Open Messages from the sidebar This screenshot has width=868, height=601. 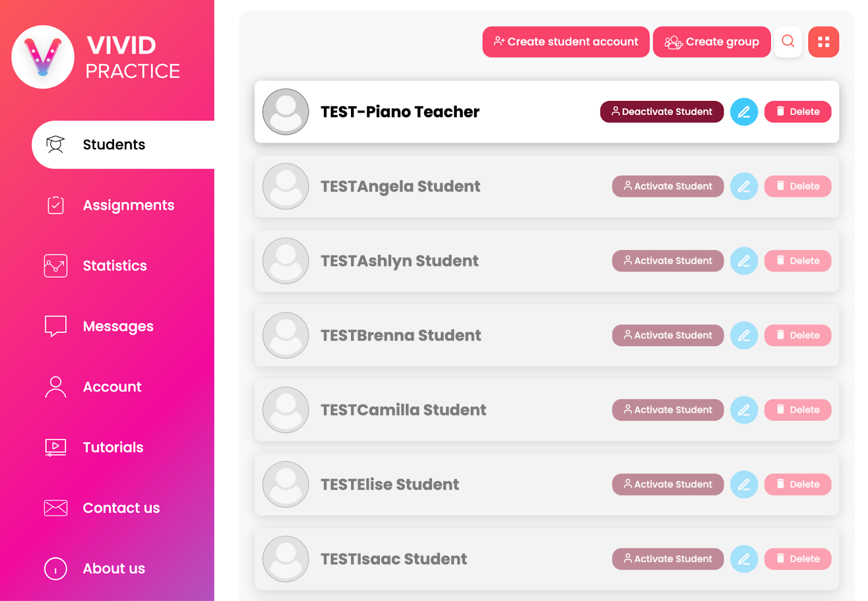click(x=118, y=327)
